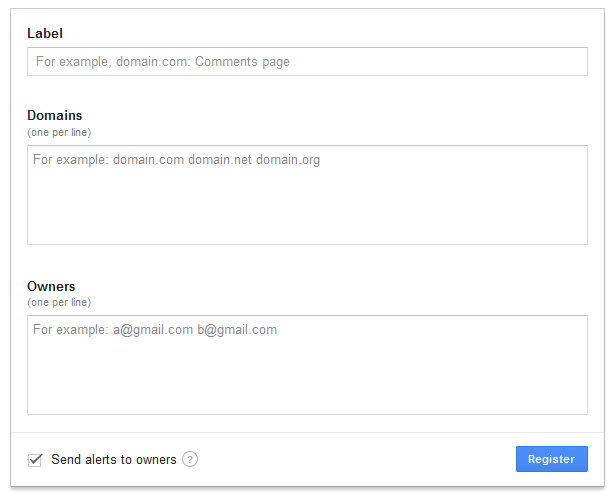Click the 'a@gmail.com b@gmail.com' placeholder text
The image size is (615, 496).
(x=195, y=330)
